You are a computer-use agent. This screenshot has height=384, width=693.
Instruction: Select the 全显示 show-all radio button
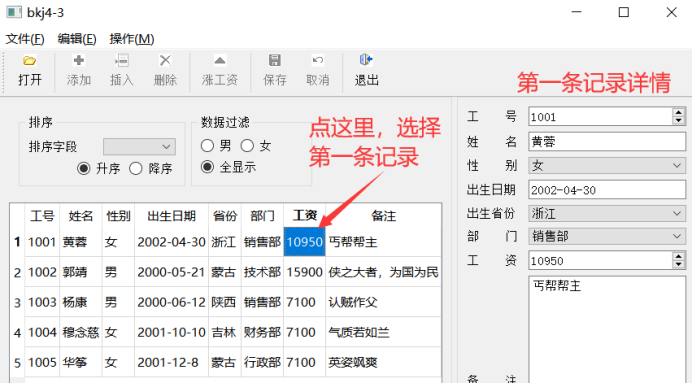(x=207, y=167)
